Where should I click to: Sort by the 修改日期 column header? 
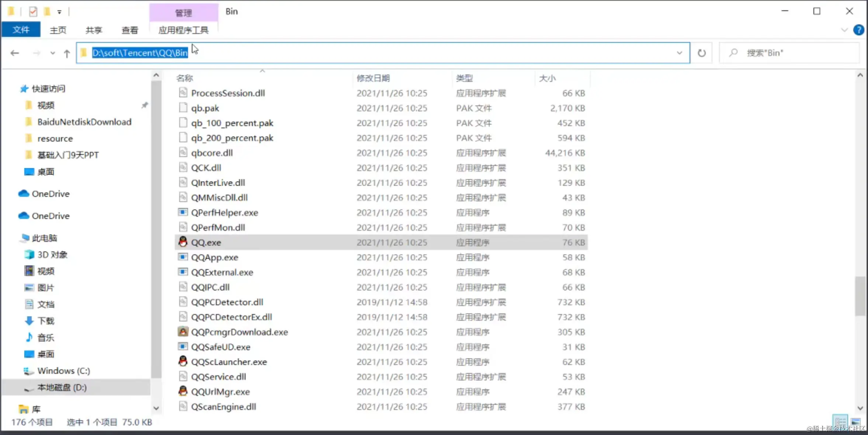(373, 78)
